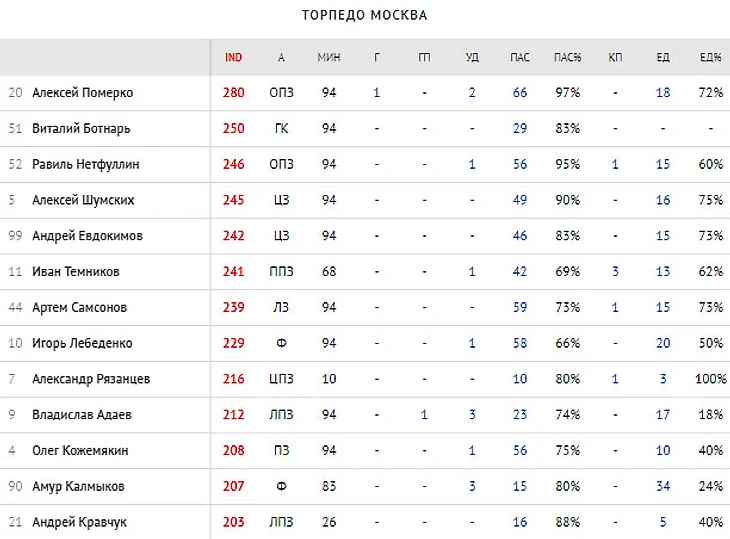Click the МИН column header
This screenshot has height=539, width=730.
[329, 57]
